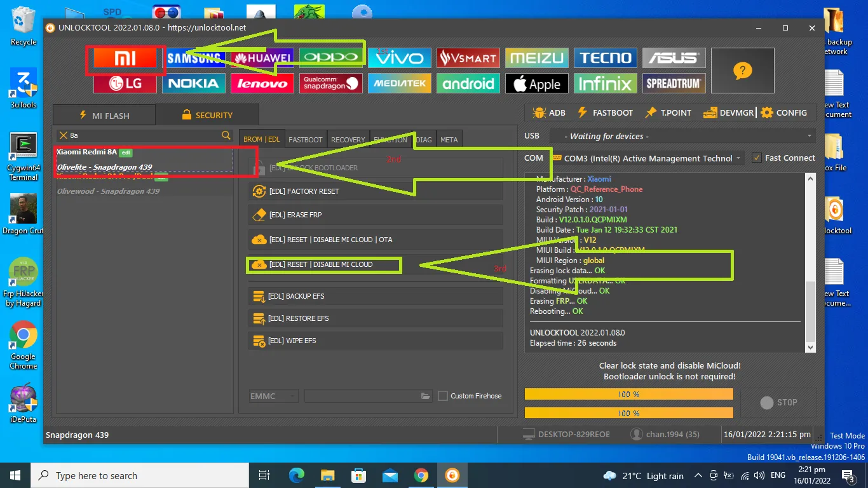868x488 pixels.
Task: Select the Lenovo brand logo
Action: coord(262,83)
